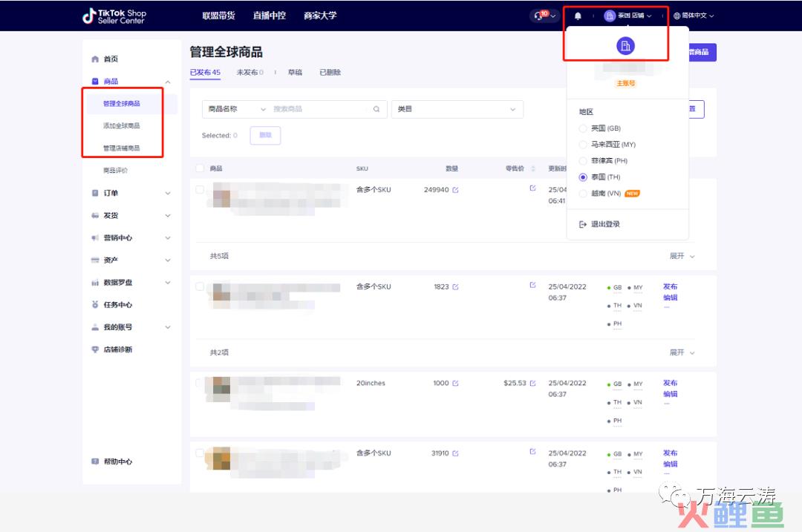This screenshot has height=532, width=802.
Task: Open the 商品名称 search-type dropdown
Action: click(x=237, y=109)
